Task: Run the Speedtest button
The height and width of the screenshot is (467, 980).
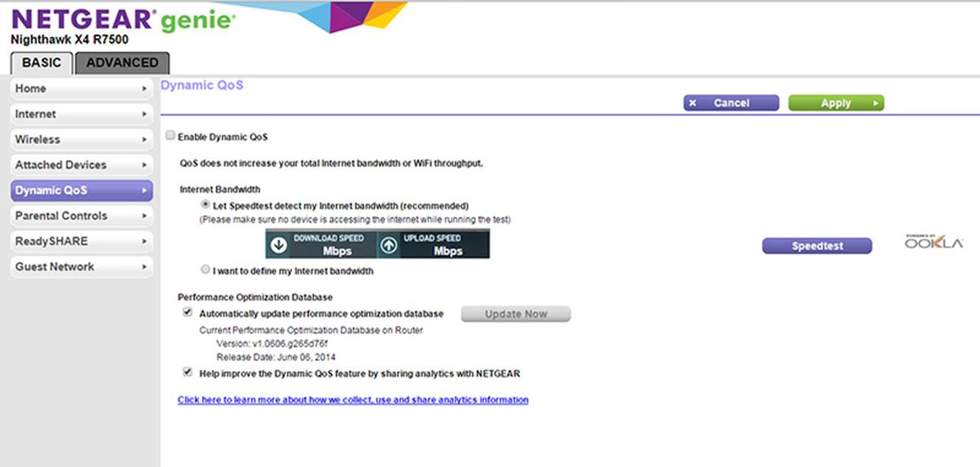Action: (817, 246)
